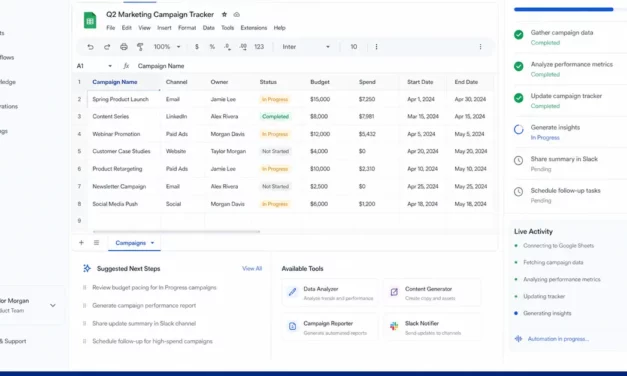Click the green Sheets document icon
627x376 pixels.
[x=90, y=20]
